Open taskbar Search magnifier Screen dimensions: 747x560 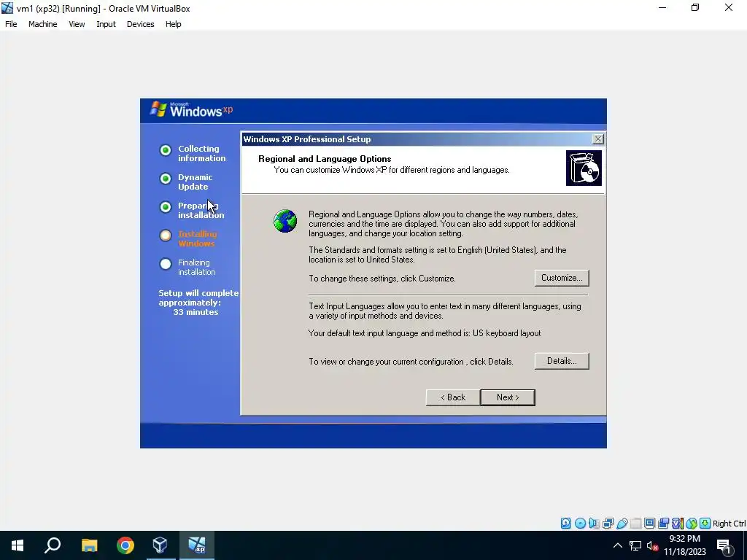53,545
